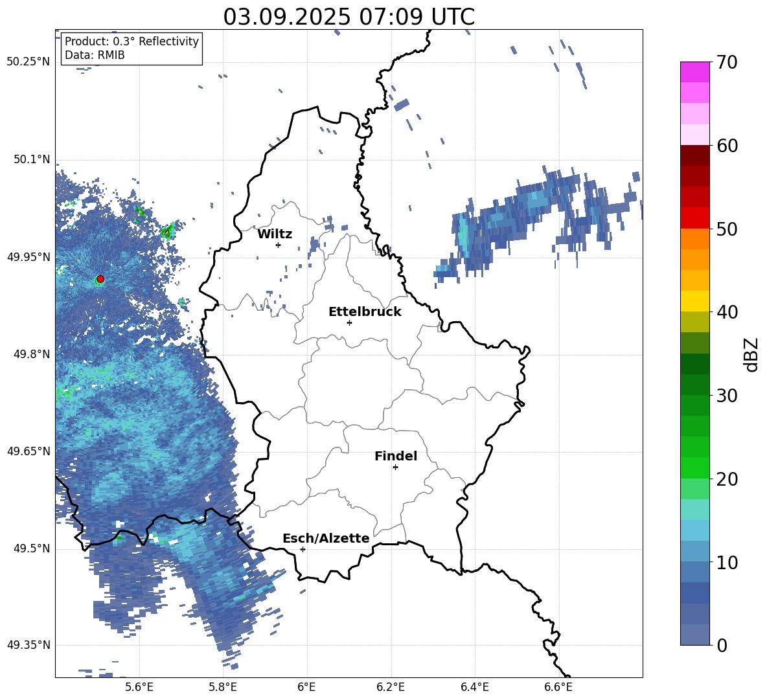Click the 49.5°N latitude label

pos(32,548)
